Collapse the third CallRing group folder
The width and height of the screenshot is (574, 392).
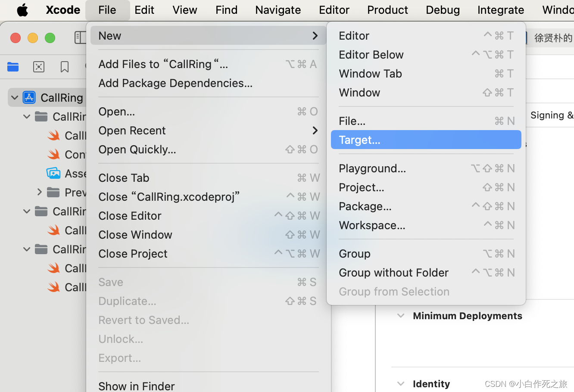(x=27, y=249)
